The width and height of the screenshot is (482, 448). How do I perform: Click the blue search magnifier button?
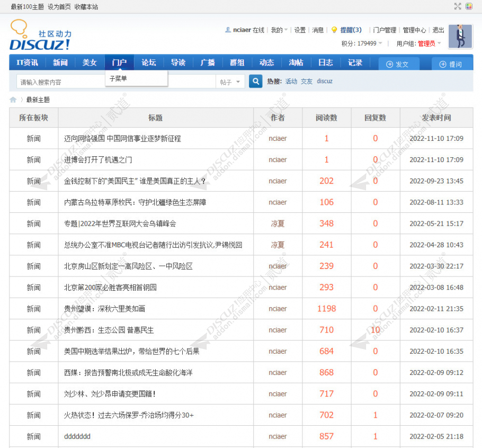[x=255, y=82]
